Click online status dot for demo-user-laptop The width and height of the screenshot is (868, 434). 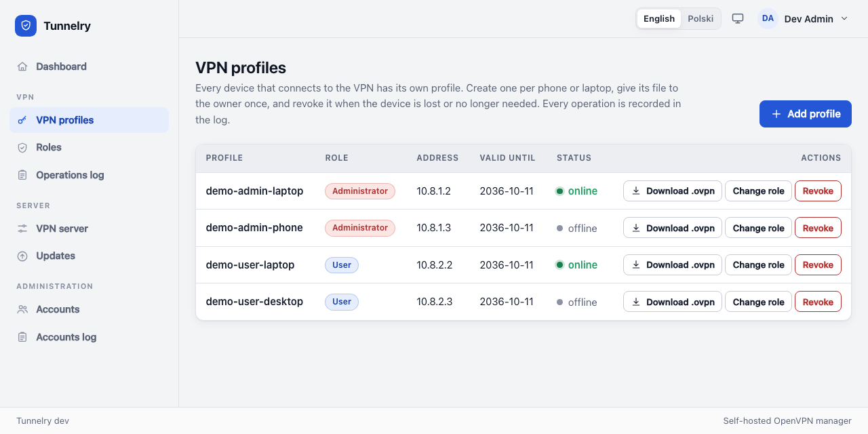point(559,265)
